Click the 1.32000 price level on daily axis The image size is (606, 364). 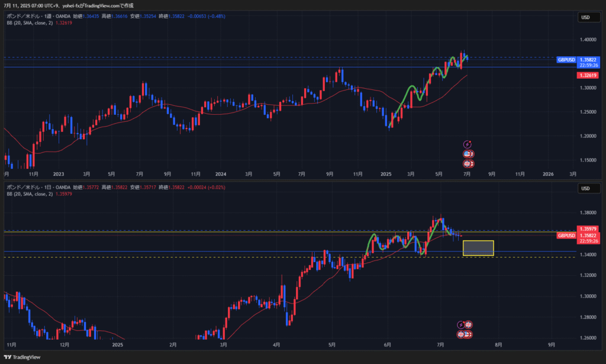coord(588,275)
